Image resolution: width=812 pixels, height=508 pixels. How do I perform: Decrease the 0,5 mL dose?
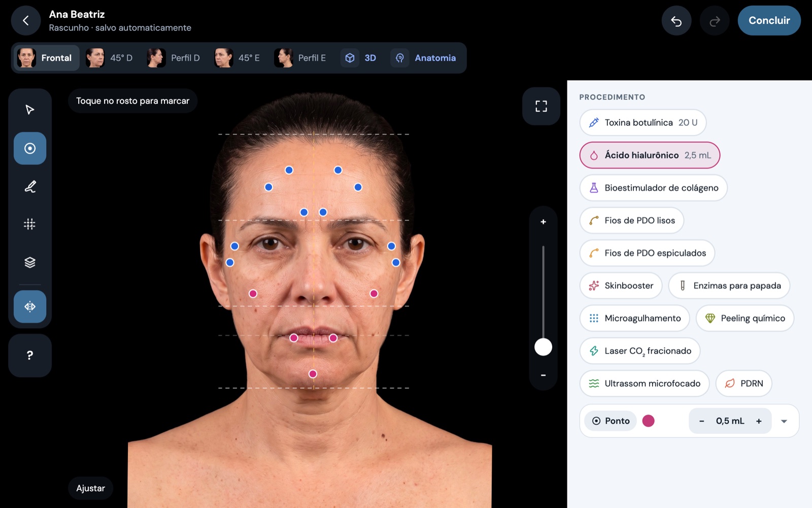(701, 421)
